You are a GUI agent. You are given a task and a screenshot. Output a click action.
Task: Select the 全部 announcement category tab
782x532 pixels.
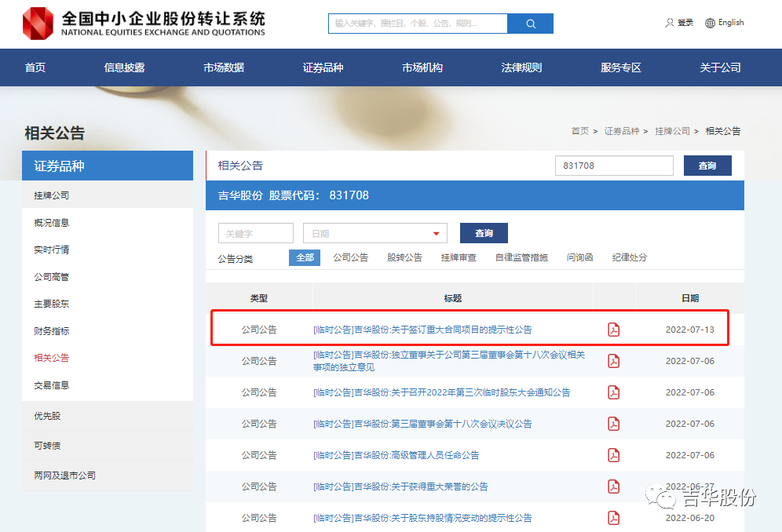(305, 258)
